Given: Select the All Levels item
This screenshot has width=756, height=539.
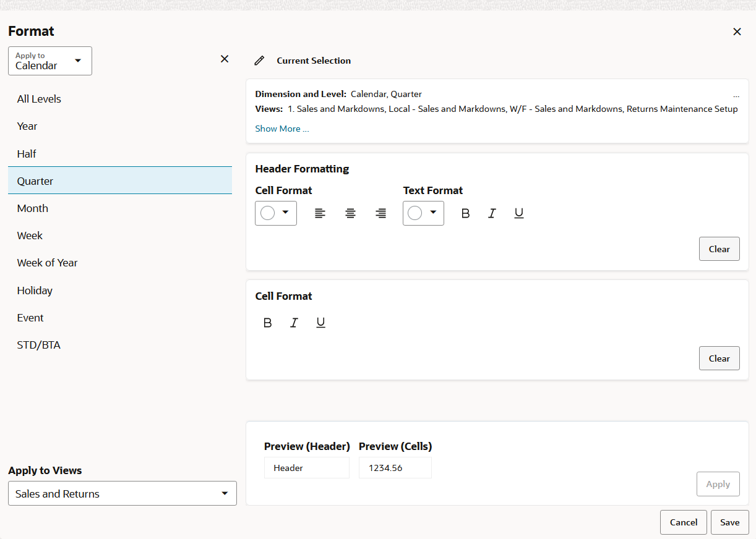Looking at the screenshot, I should (x=120, y=99).
